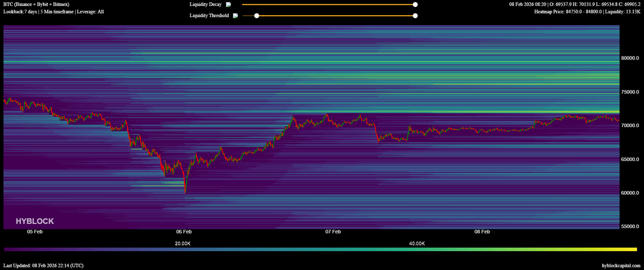Click the info icon beside Liquidity Decay
The image size is (644, 270).
point(228,4)
